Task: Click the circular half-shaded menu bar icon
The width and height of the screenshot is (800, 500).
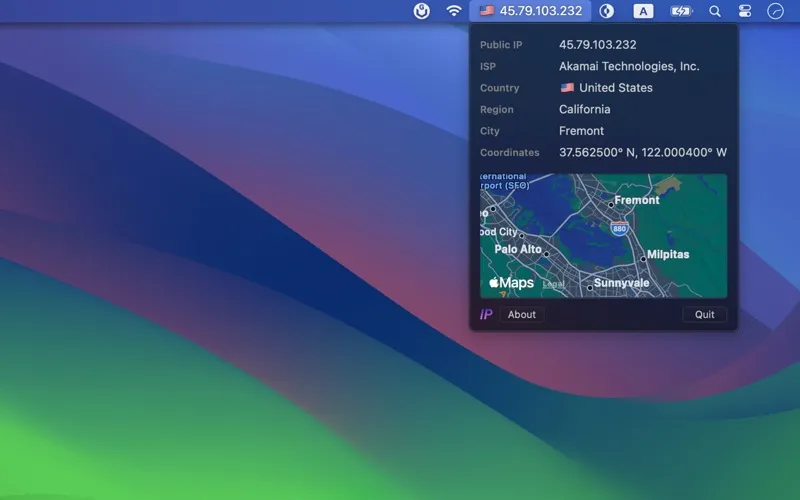Action: pos(607,11)
